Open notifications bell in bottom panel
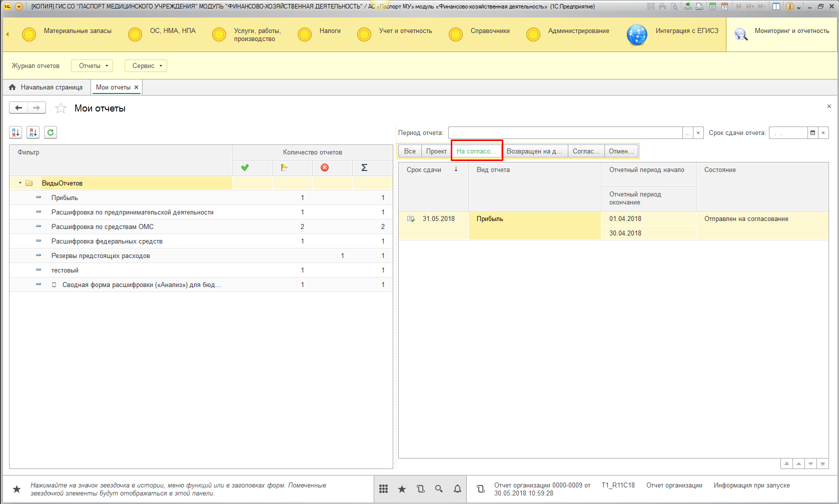Image resolution: width=839 pixels, height=504 pixels. [457, 489]
